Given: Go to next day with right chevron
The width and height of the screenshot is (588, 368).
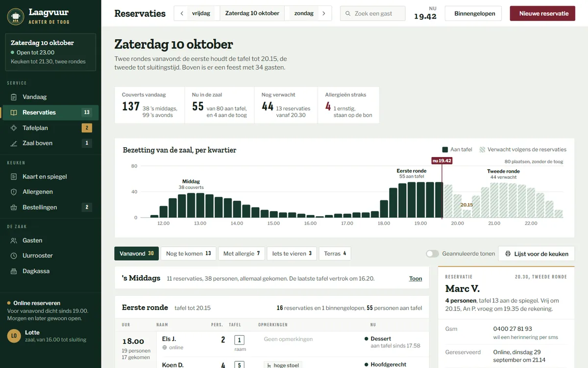Looking at the screenshot, I should point(323,13).
